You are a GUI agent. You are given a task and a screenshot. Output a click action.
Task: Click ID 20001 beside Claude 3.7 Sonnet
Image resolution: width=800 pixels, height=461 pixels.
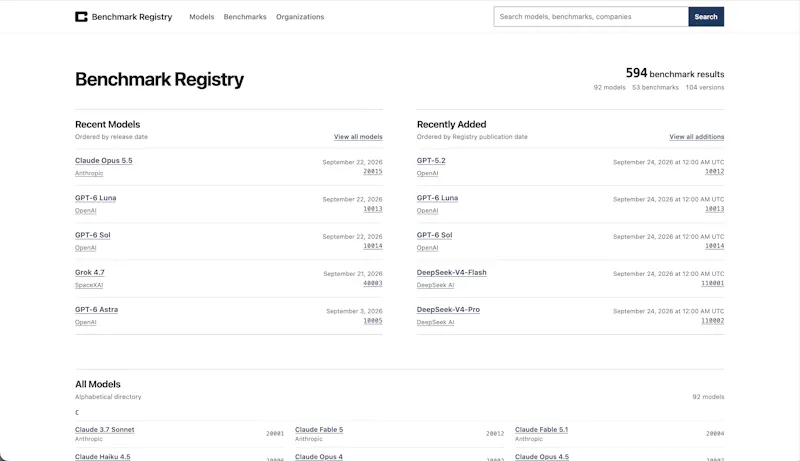coord(275,433)
